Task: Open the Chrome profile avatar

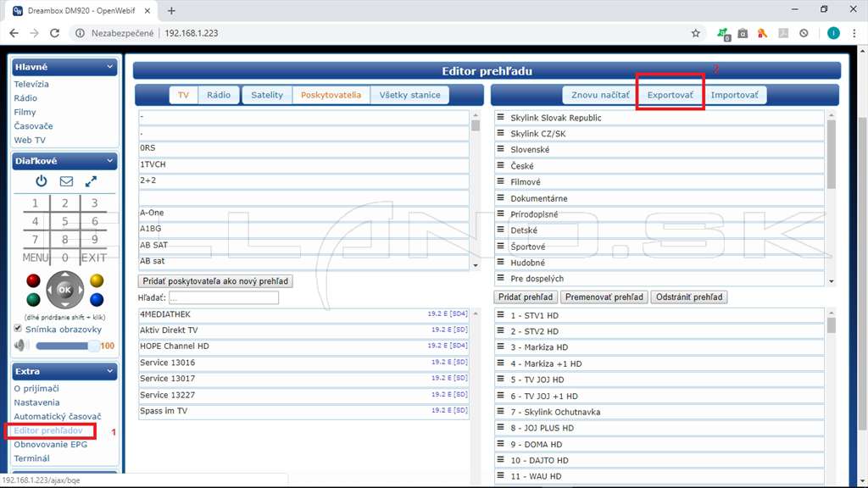Action: pyautogui.click(x=833, y=33)
